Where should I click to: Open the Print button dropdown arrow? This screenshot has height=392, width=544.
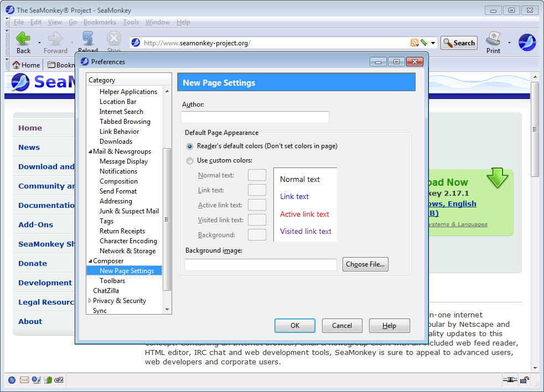[x=509, y=43]
